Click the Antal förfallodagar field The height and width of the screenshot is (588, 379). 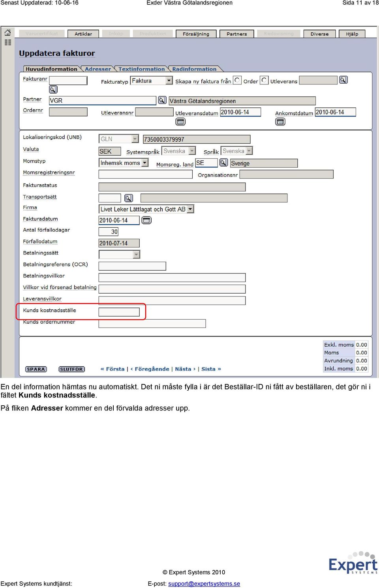109,232
